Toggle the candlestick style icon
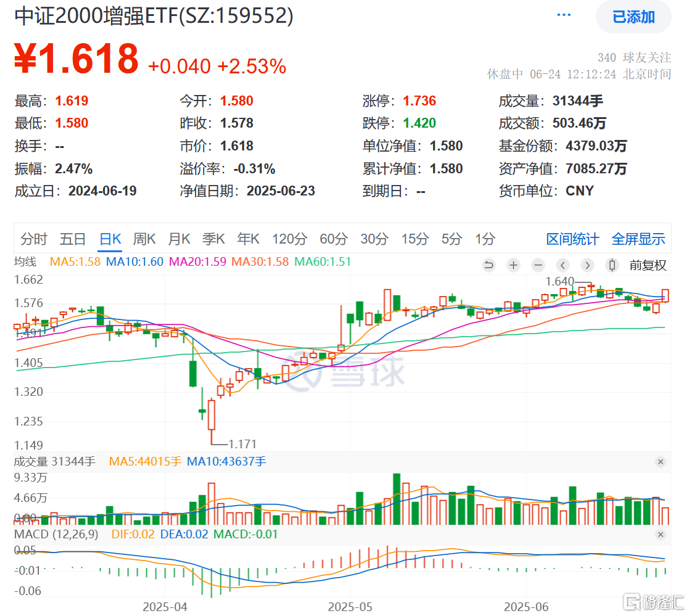Viewport: 689px width, 616px height. (x=612, y=265)
